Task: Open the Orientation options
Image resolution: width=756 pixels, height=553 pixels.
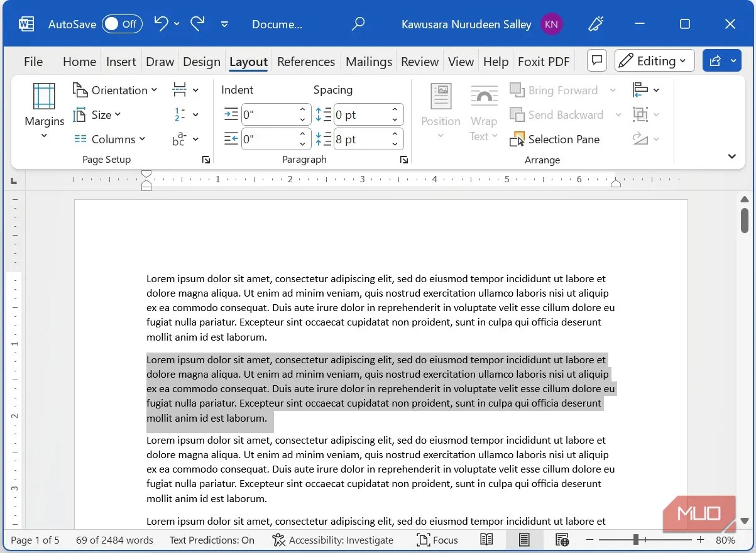Action: point(115,90)
